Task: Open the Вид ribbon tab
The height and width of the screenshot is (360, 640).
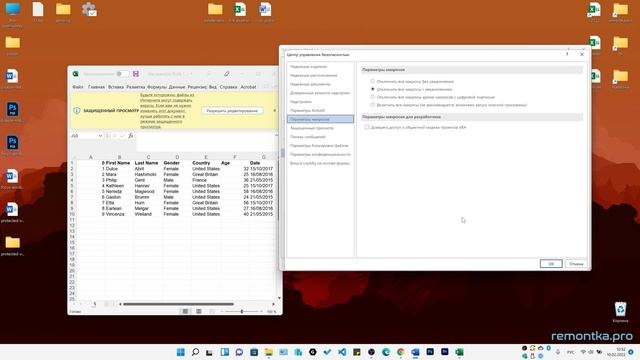Action: pyautogui.click(x=213, y=87)
